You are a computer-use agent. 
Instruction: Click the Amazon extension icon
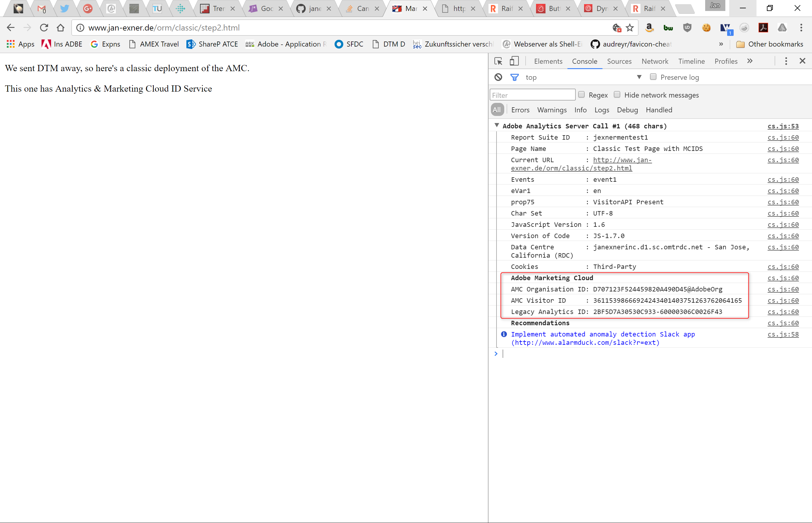pyautogui.click(x=649, y=28)
